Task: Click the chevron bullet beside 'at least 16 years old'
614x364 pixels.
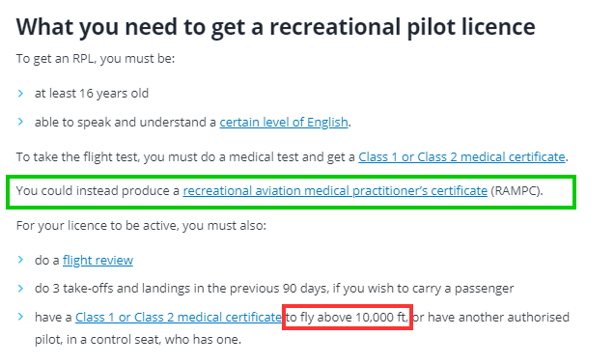Action: pyautogui.click(x=20, y=94)
